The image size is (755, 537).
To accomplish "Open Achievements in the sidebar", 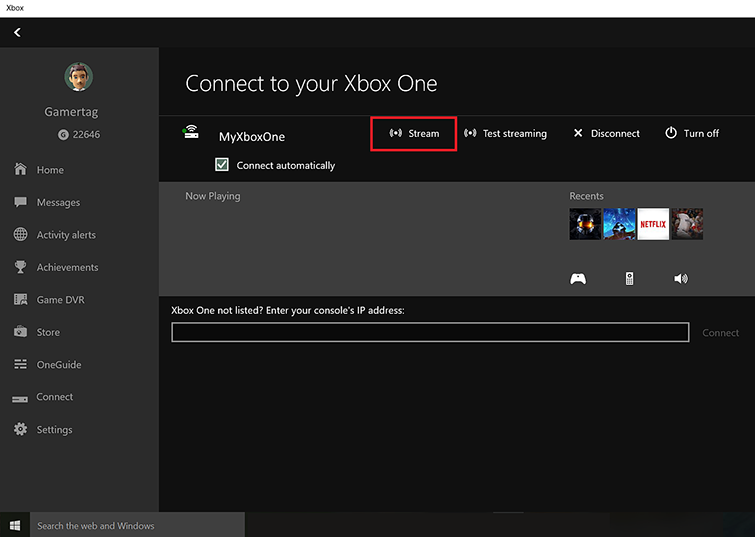I will click(x=67, y=267).
